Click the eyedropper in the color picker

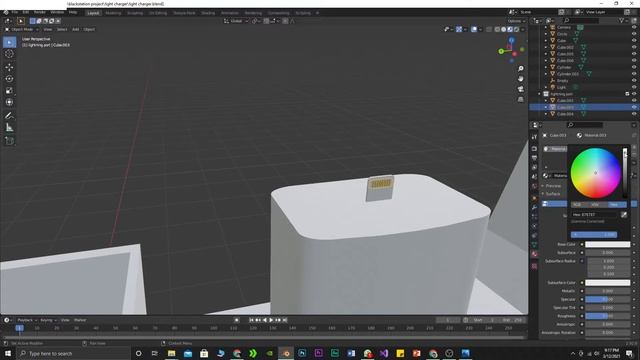[624, 215]
